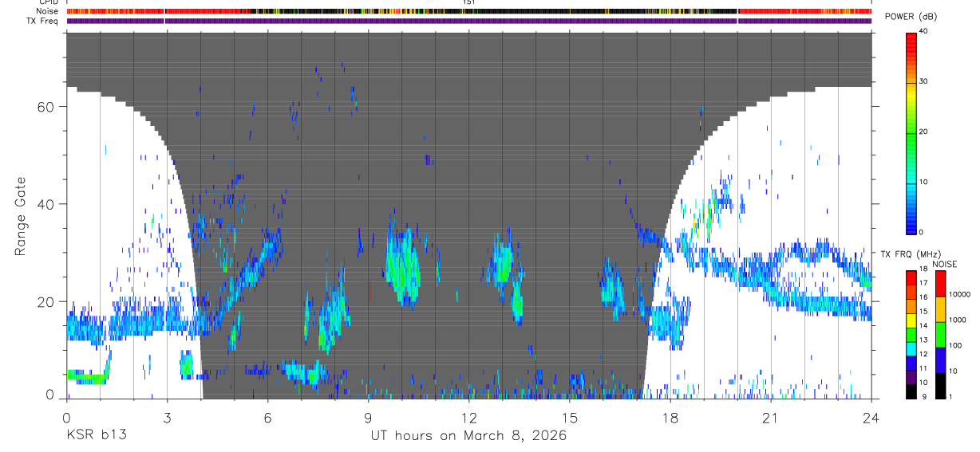
Task: Click tick '21' on the UT hours axis
Action: tap(771, 418)
